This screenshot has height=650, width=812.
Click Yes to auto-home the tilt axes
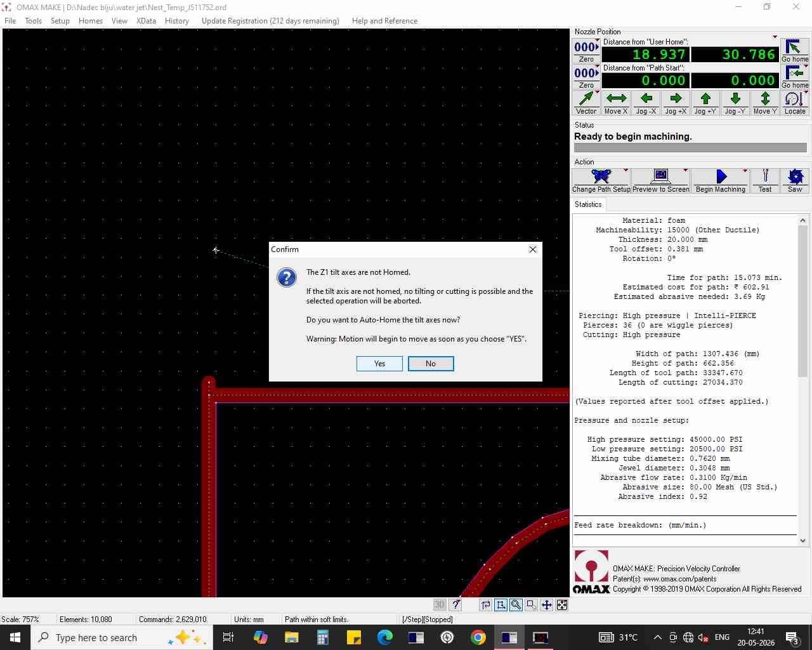click(379, 364)
